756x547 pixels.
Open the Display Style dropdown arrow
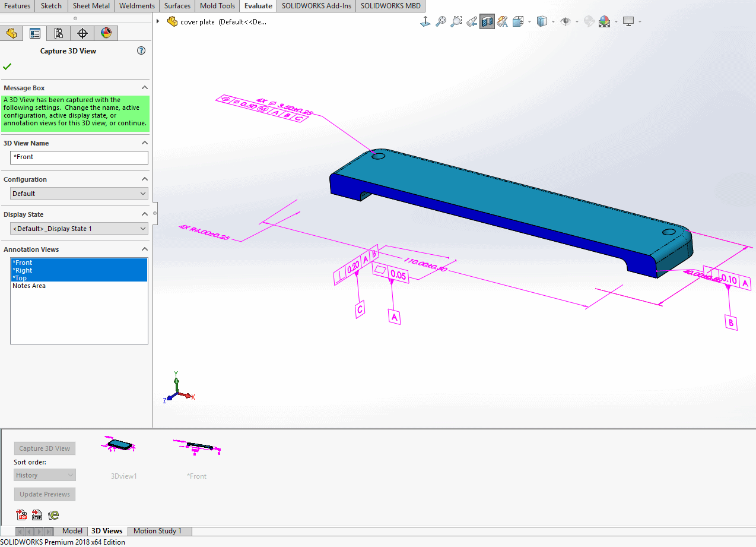(552, 22)
